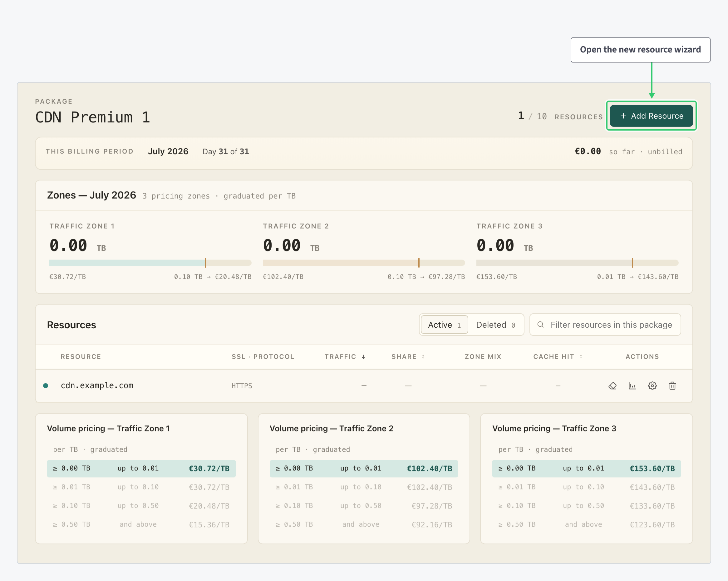Viewport: 728px width, 581px height.
Task: Focus the Filter resources in this package field
Action: point(605,325)
